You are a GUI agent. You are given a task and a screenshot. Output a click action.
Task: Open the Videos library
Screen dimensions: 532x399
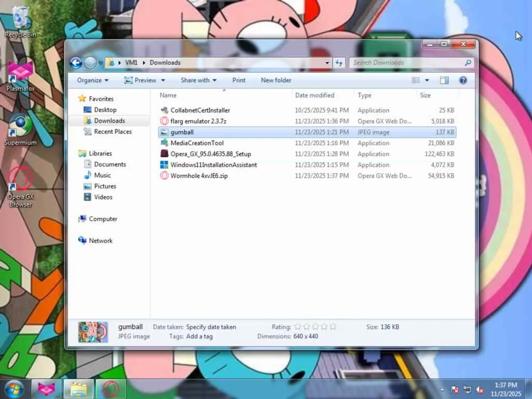(103, 197)
